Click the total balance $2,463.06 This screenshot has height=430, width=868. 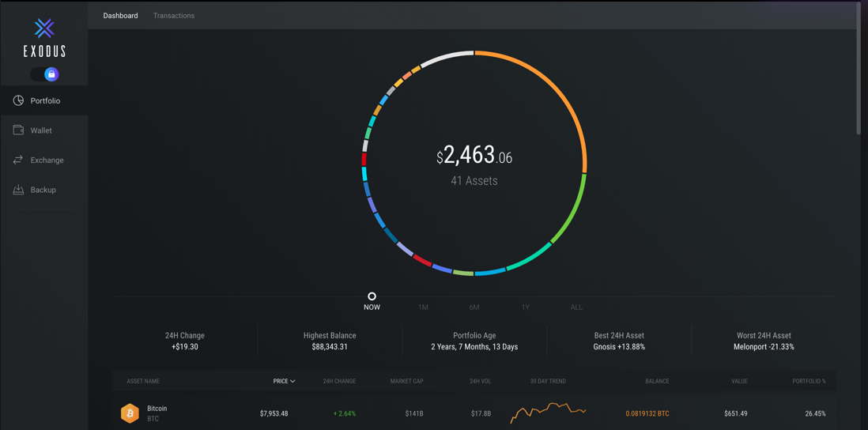pos(474,157)
